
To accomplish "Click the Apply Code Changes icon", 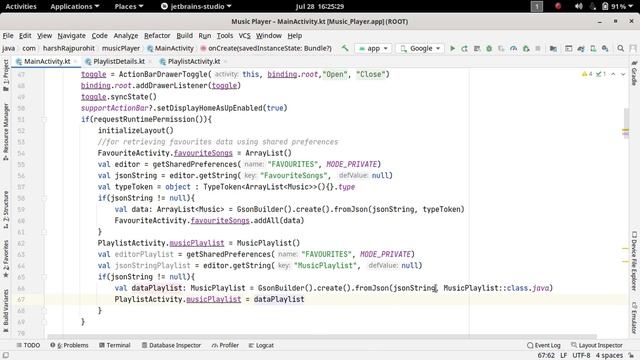I will tap(477, 48).
